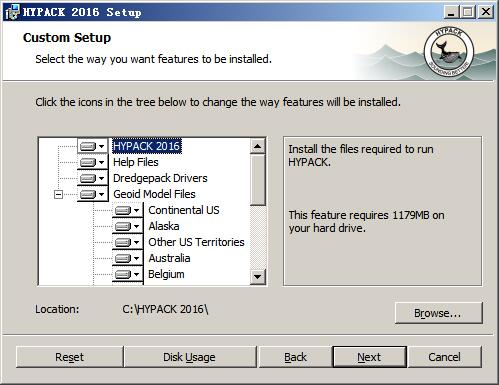Open install options for Geoid Model Files
The image size is (499, 385).
(92, 194)
